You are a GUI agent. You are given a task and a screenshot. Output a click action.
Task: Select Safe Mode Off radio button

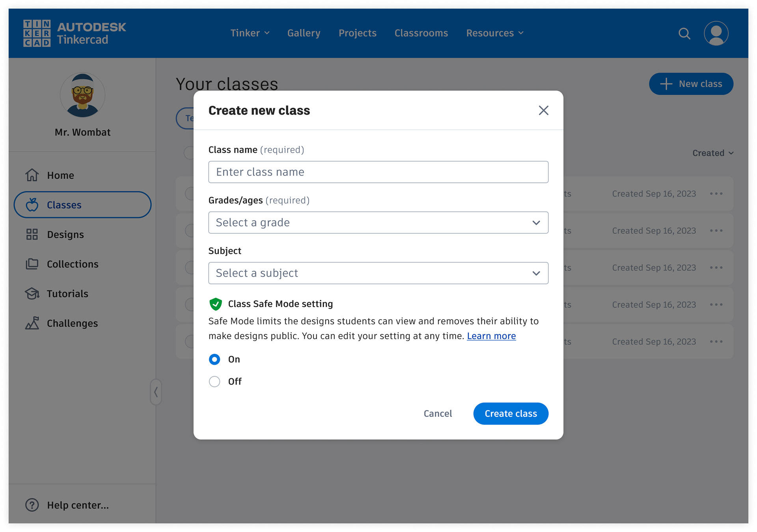[214, 381]
